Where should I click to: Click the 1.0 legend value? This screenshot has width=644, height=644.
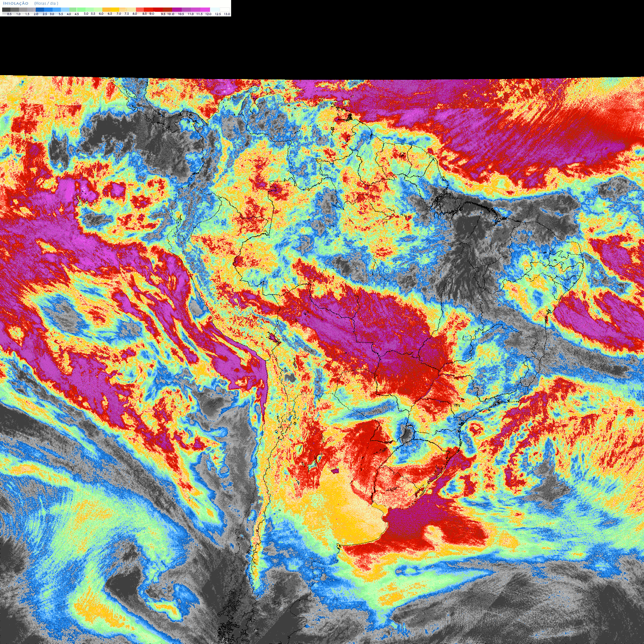point(18,14)
